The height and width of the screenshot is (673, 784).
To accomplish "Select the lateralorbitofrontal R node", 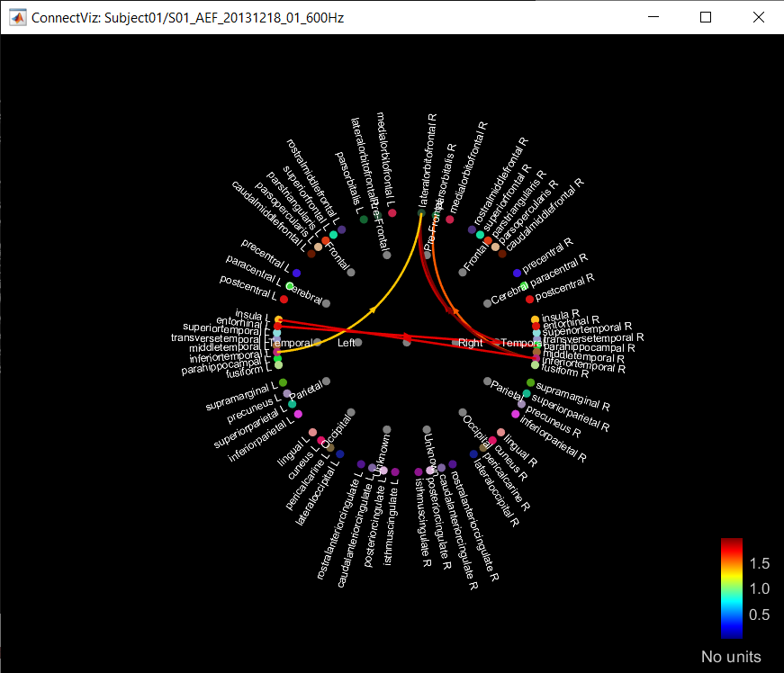I will coord(421,213).
